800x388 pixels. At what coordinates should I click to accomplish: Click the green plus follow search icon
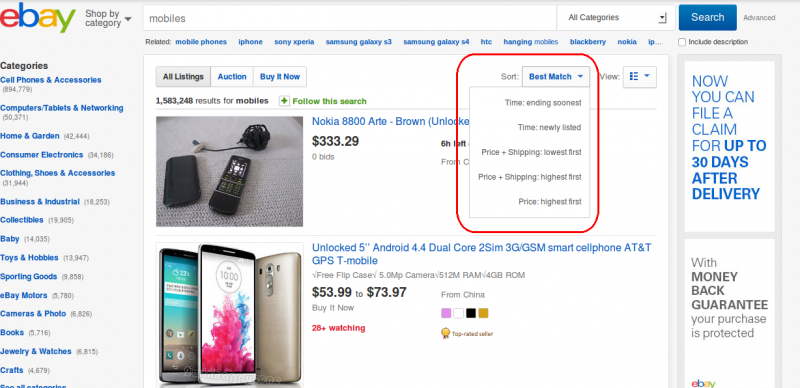click(x=285, y=101)
